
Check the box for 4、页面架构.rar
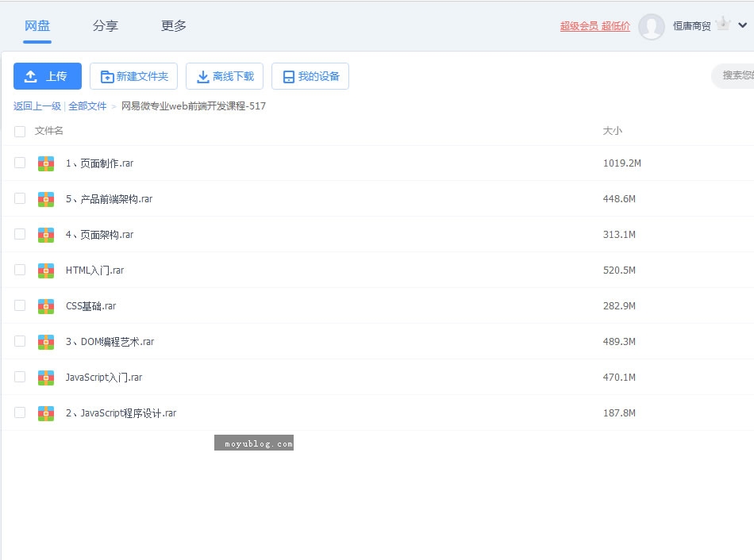click(20, 234)
